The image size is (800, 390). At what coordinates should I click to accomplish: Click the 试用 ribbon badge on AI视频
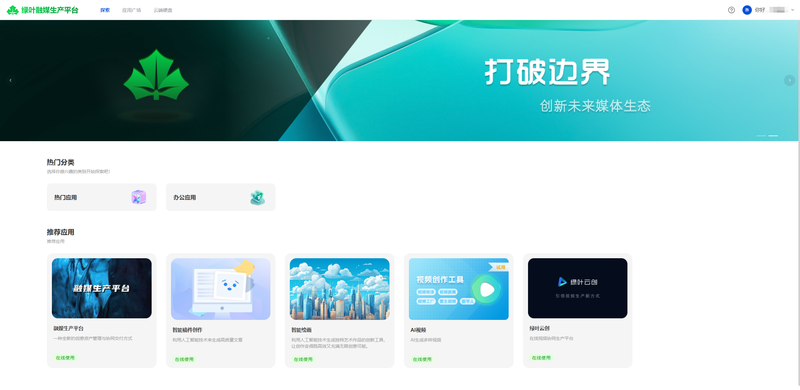(498, 266)
